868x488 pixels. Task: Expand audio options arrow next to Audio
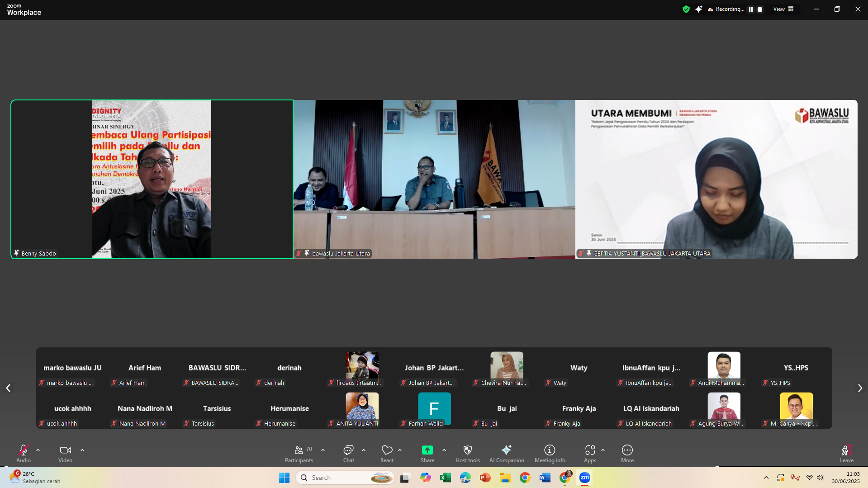pos(38,450)
